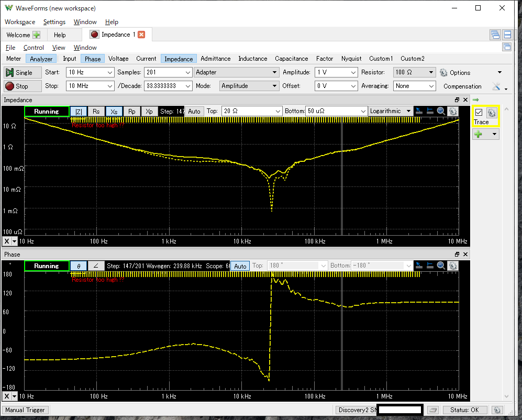Toggle the |Z| trace button
The image size is (522, 420).
pos(79,111)
